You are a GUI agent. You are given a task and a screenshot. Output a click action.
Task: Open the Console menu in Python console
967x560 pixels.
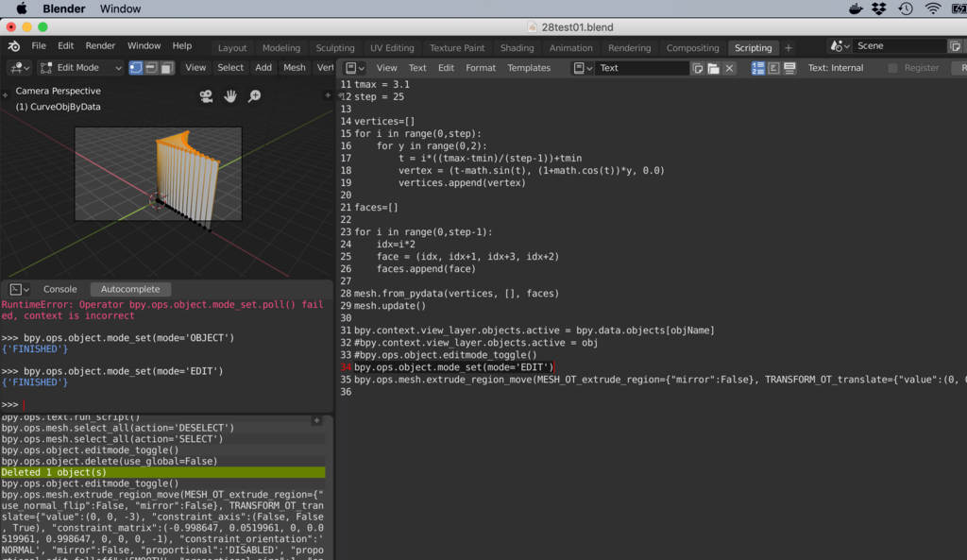click(59, 289)
